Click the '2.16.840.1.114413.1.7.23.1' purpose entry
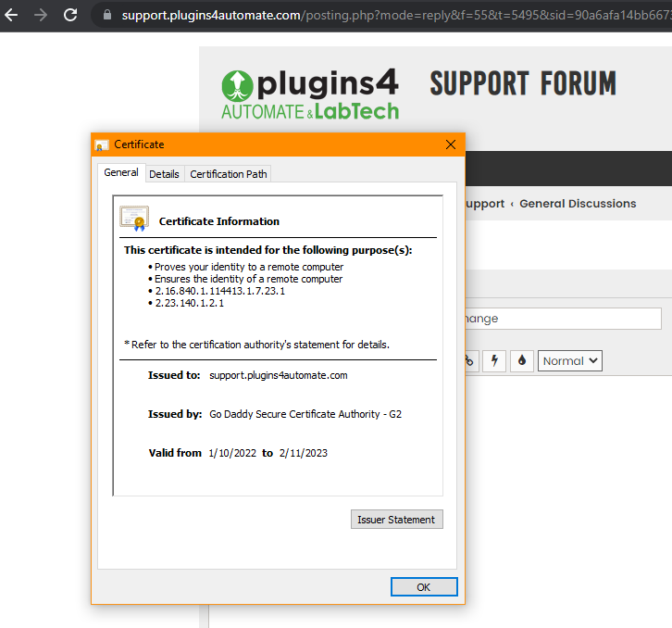672x628 pixels. [x=220, y=291]
